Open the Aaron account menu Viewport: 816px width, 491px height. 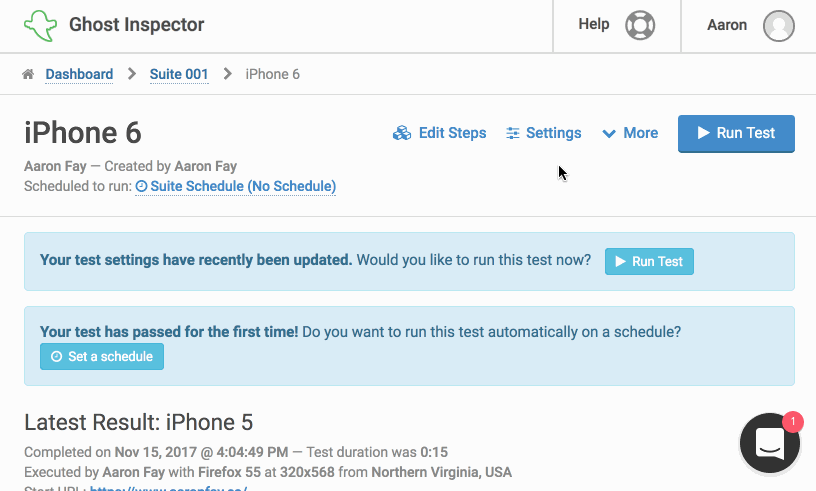pyautogui.click(x=750, y=25)
